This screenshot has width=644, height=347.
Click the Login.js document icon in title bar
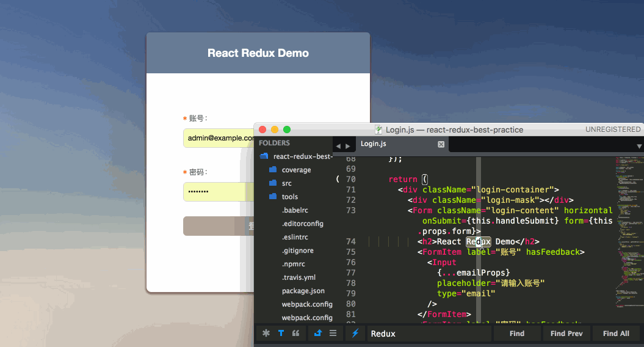(x=378, y=130)
